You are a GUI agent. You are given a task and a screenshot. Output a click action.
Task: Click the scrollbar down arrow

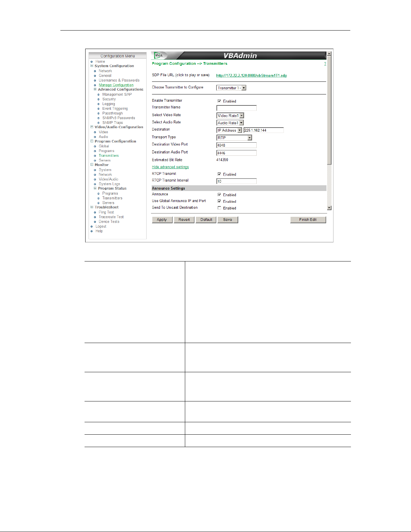329,208
